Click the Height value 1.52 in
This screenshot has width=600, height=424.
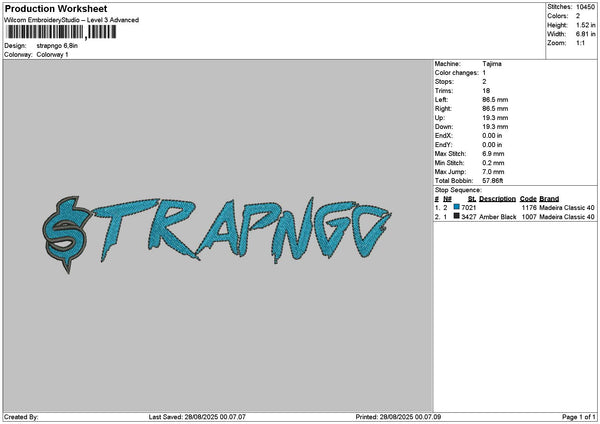coord(585,25)
